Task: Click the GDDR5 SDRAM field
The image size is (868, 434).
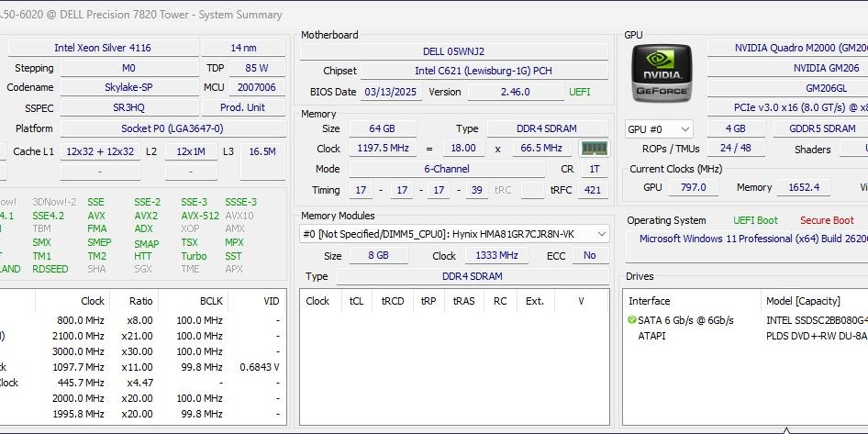Action: 821,128
